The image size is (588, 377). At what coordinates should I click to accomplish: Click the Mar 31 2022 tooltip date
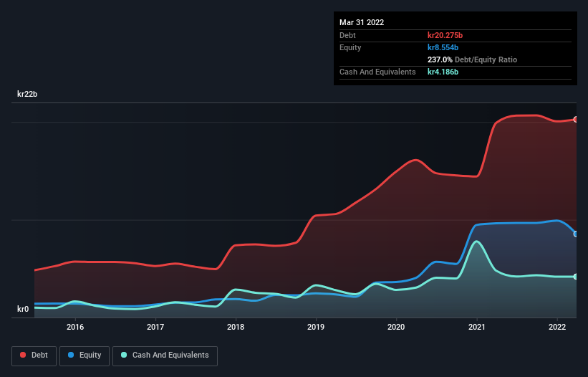coord(362,22)
